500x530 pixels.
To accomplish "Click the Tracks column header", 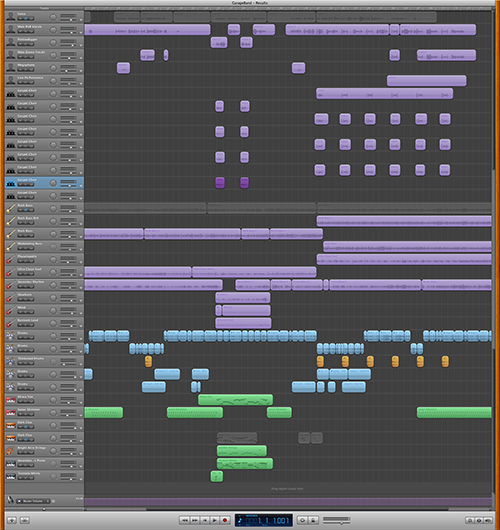I will point(44,8).
